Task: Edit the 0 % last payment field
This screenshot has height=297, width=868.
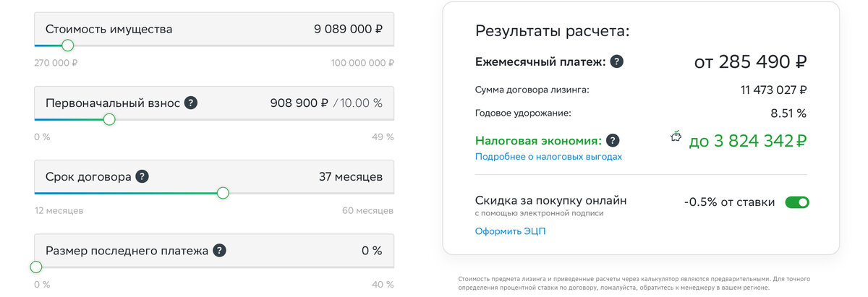Action: coord(371,251)
